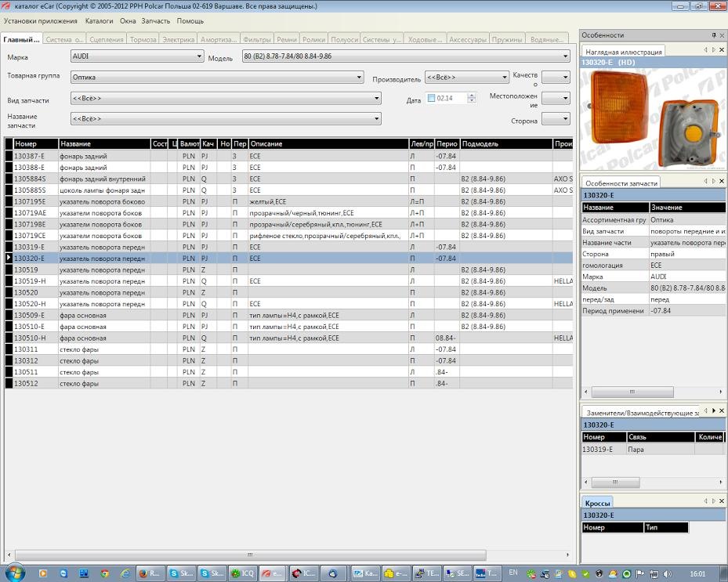Viewport: 728px width, 582px height.
Task: Open the Помощь menu
Action: 190,21
